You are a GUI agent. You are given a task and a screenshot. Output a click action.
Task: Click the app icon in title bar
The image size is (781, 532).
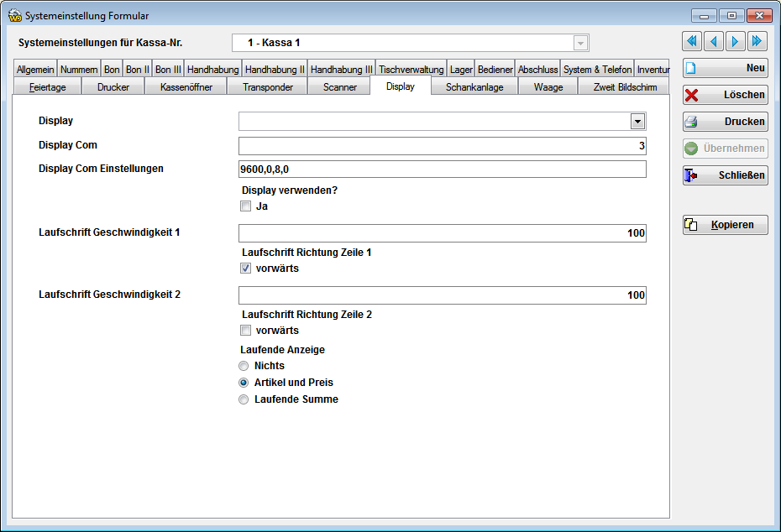click(15, 16)
